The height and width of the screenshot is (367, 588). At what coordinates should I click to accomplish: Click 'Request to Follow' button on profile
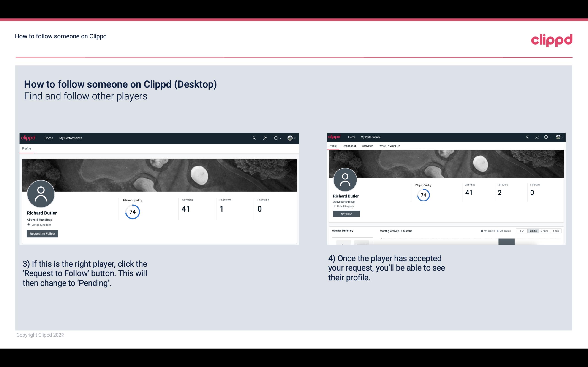(x=42, y=233)
